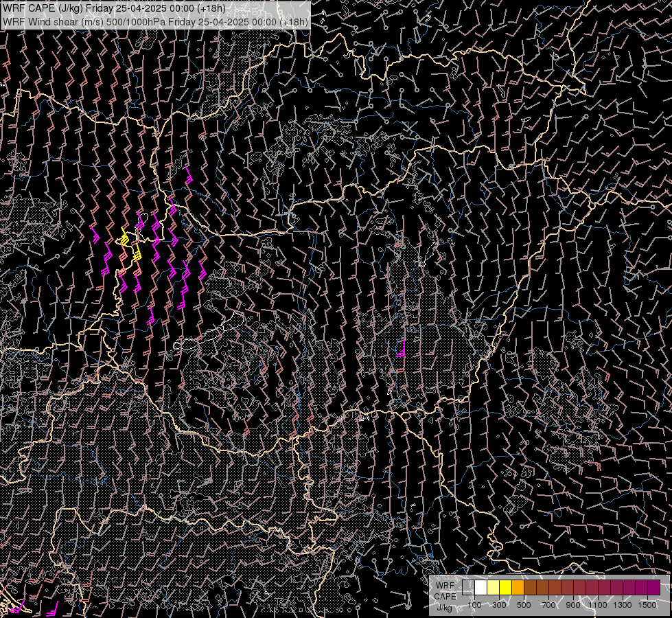Screen dimensions: 672x618
Task: Select the bright yellow 300-400 CAPE swatch
Action: [x=505, y=588]
